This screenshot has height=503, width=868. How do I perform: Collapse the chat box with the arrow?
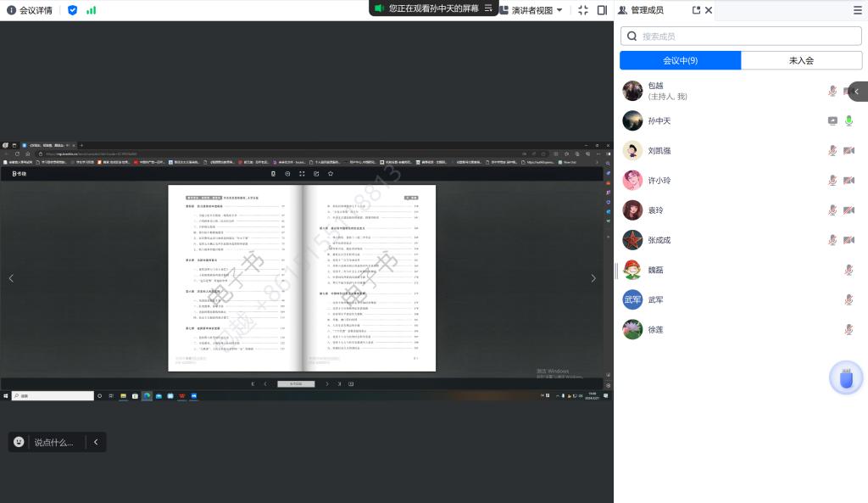[x=96, y=442]
